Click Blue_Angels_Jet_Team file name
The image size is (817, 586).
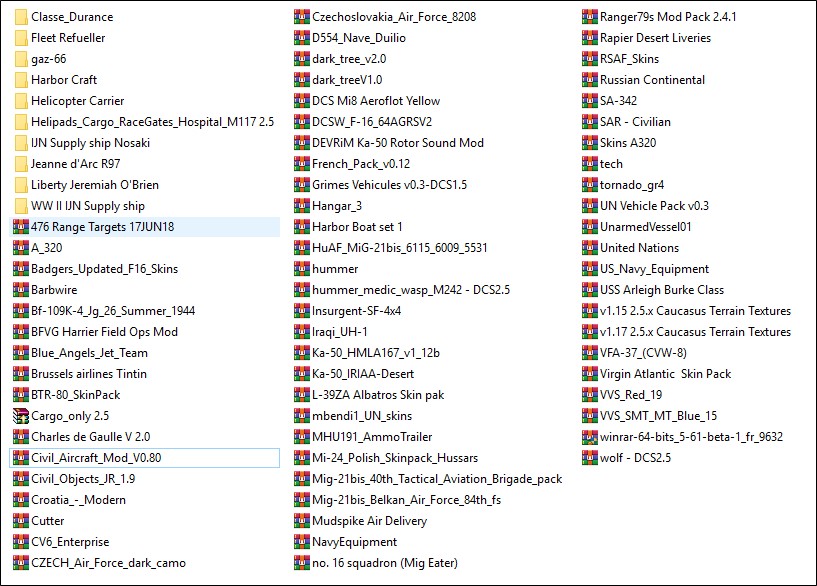point(90,353)
